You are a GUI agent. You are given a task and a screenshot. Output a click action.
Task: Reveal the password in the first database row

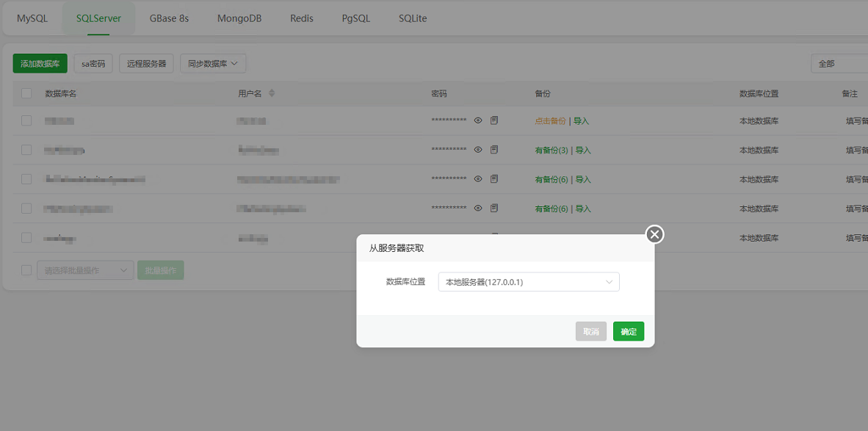[478, 120]
